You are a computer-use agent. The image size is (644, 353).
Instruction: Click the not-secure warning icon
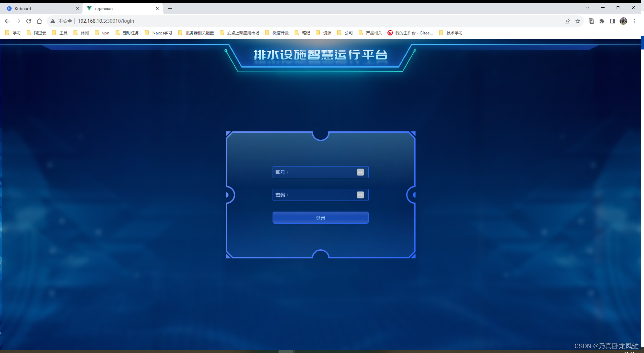click(53, 21)
